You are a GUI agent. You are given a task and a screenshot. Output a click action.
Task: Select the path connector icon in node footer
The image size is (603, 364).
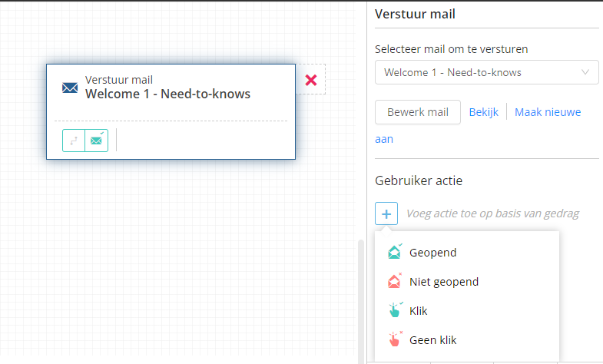[74, 141]
